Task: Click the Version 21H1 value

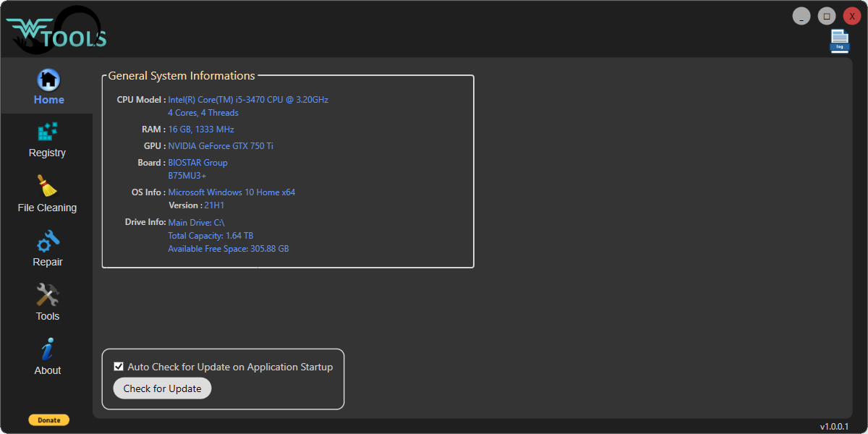Action: point(214,205)
